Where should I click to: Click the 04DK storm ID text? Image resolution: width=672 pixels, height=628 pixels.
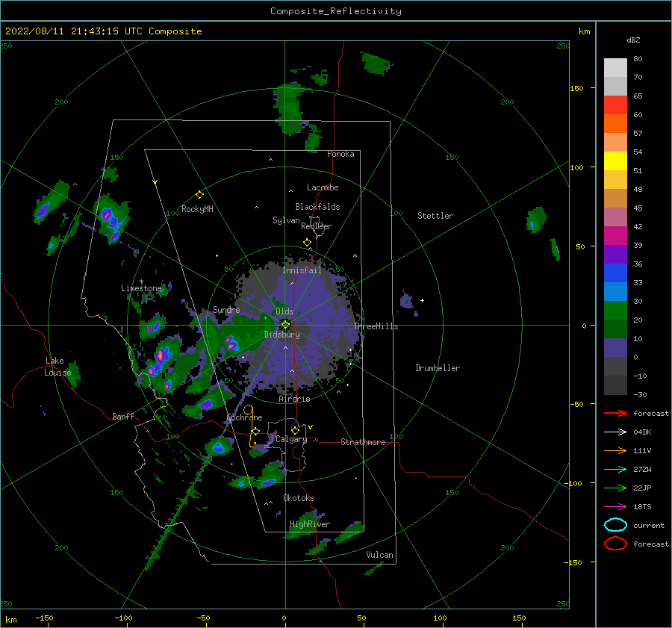(x=642, y=432)
